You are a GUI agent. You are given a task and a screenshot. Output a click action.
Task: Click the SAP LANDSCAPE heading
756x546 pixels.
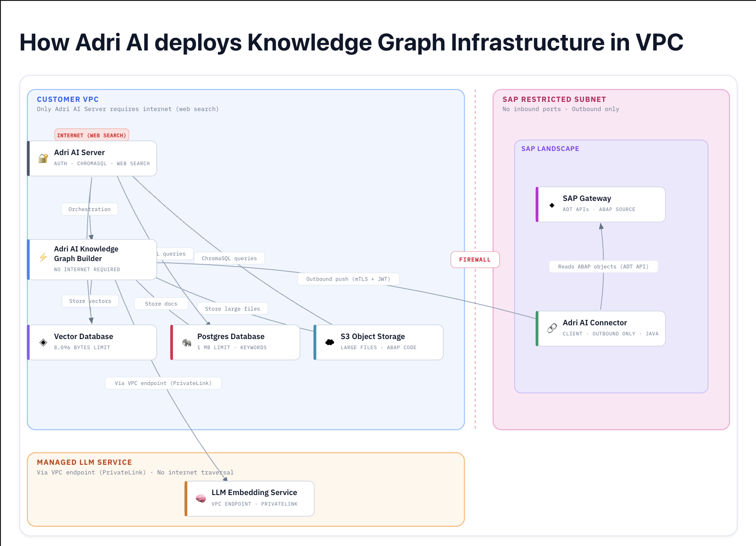point(550,149)
